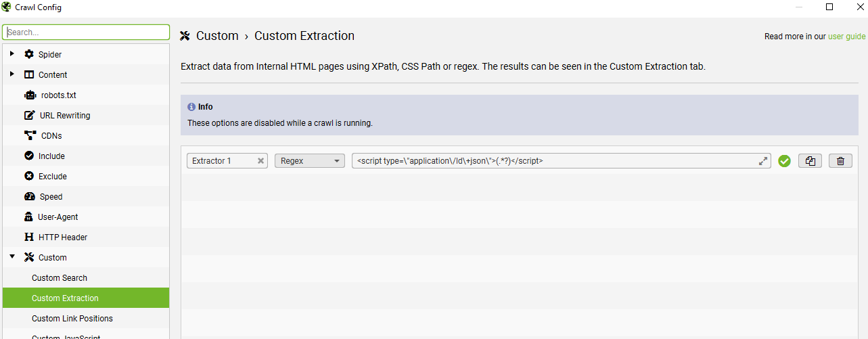The width and height of the screenshot is (868, 339).
Task: Click the robots.txt robot icon
Action: [x=29, y=95]
